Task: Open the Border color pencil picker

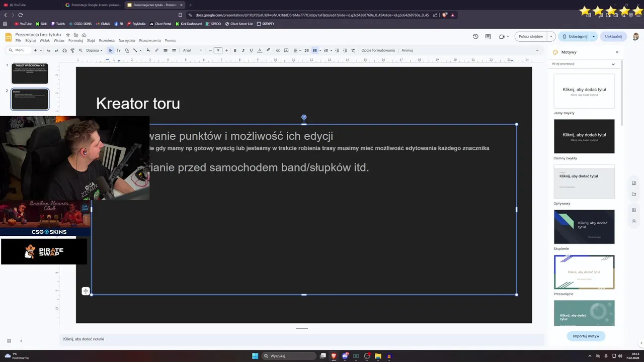Action: click(x=156, y=50)
